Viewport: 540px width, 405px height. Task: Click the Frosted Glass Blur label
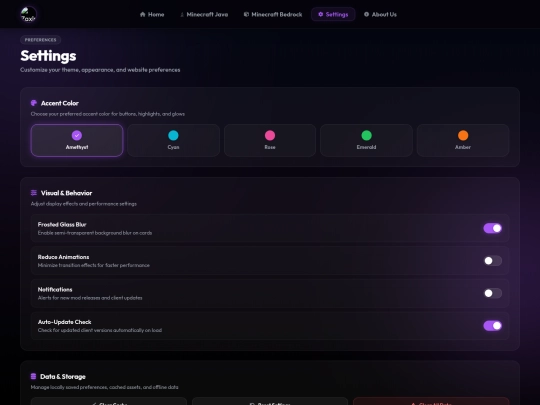pyautogui.click(x=62, y=225)
